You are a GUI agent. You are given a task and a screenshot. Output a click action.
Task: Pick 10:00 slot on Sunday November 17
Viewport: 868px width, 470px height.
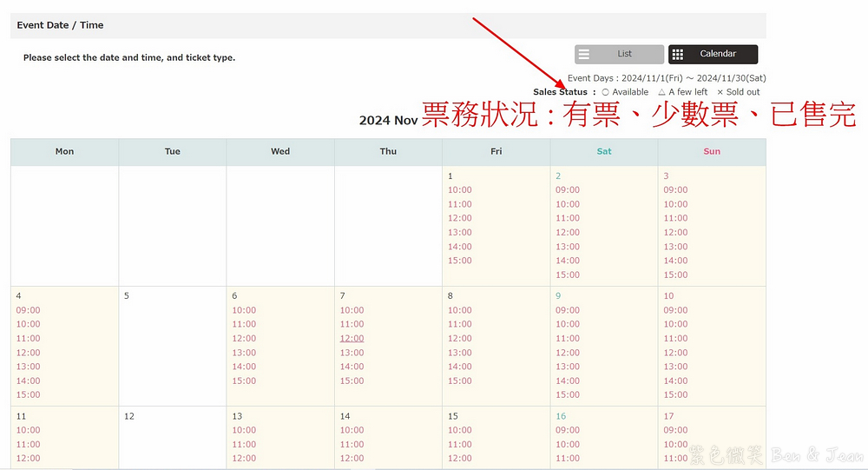point(675,444)
